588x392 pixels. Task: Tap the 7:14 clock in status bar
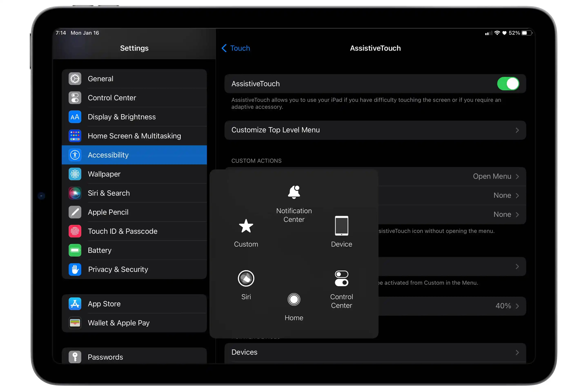coord(61,33)
